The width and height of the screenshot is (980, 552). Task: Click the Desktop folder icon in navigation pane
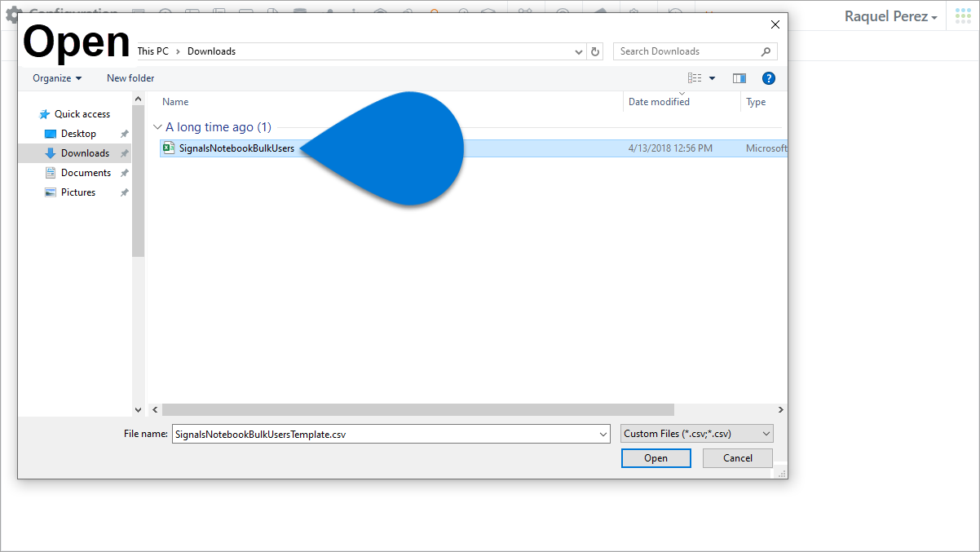tap(51, 134)
